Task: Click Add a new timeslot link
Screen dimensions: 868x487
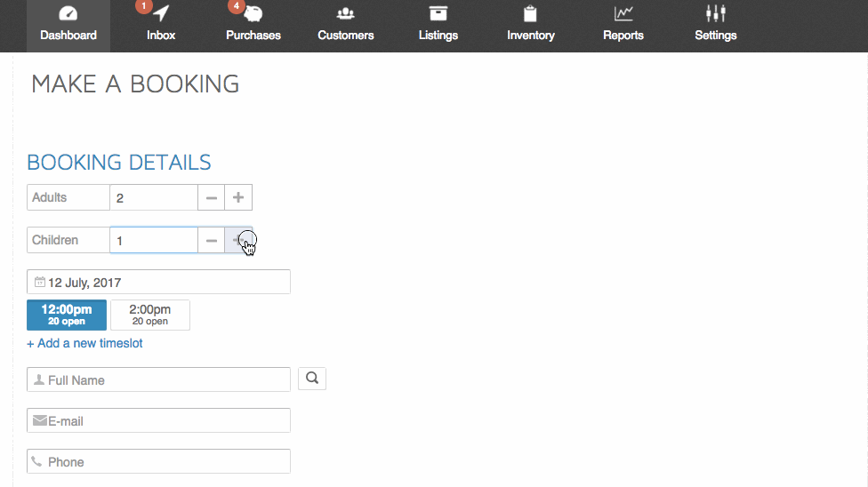Action: click(x=84, y=343)
